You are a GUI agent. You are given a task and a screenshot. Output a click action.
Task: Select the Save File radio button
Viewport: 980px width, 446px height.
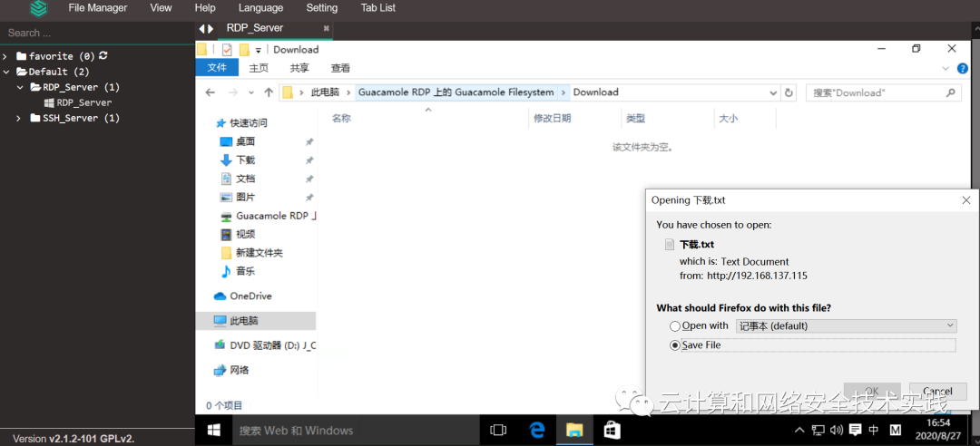[x=674, y=344]
